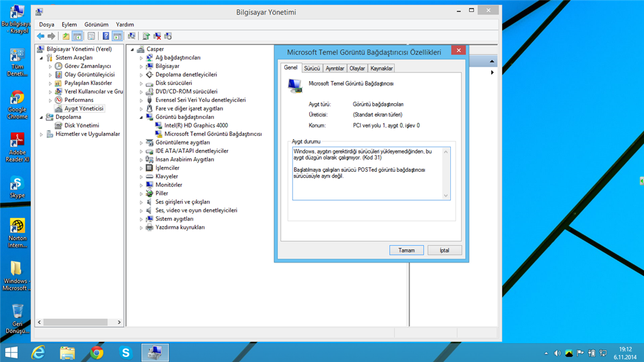The height and width of the screenshot is (362, 644).
Task: Click the Disable device toolbar icon
Action: click(x=168, y=37)
